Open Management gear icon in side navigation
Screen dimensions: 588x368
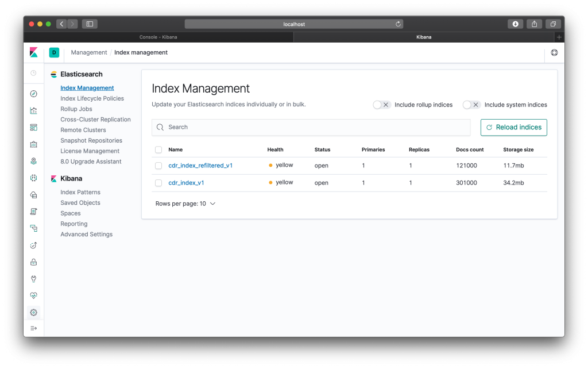coord(34,312)
